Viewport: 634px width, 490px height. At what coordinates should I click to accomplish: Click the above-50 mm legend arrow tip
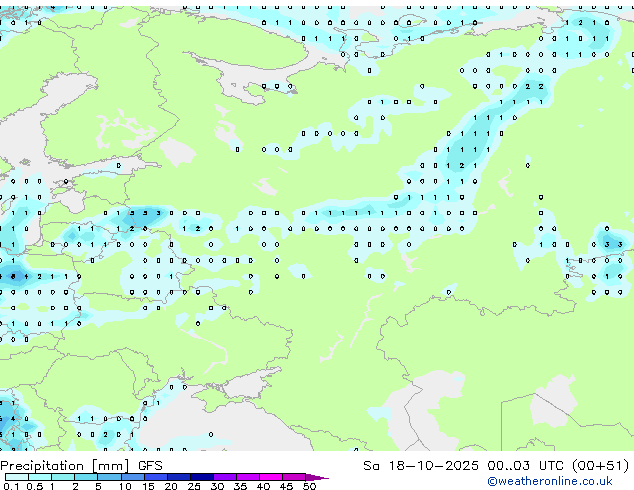[x=317, y=477]
